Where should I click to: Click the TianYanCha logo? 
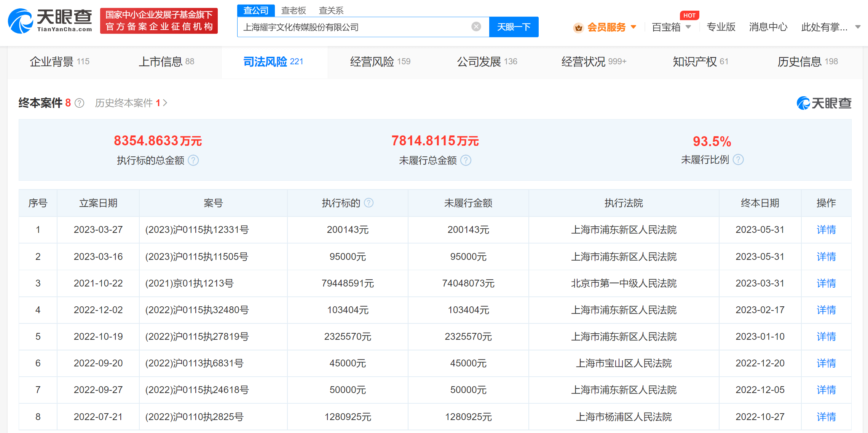(50, 21)
